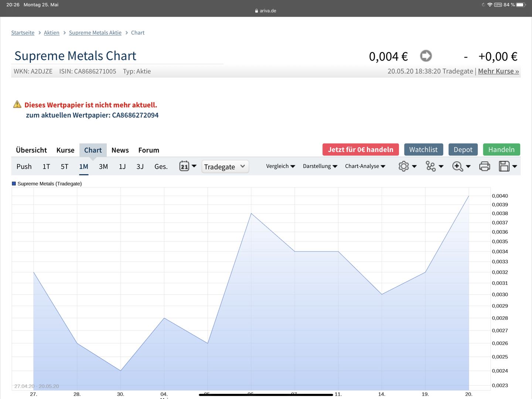Click the 0,0023 y-axis label
The height and width of the screenshot is (399, 532).
click(x=500, y=385)
